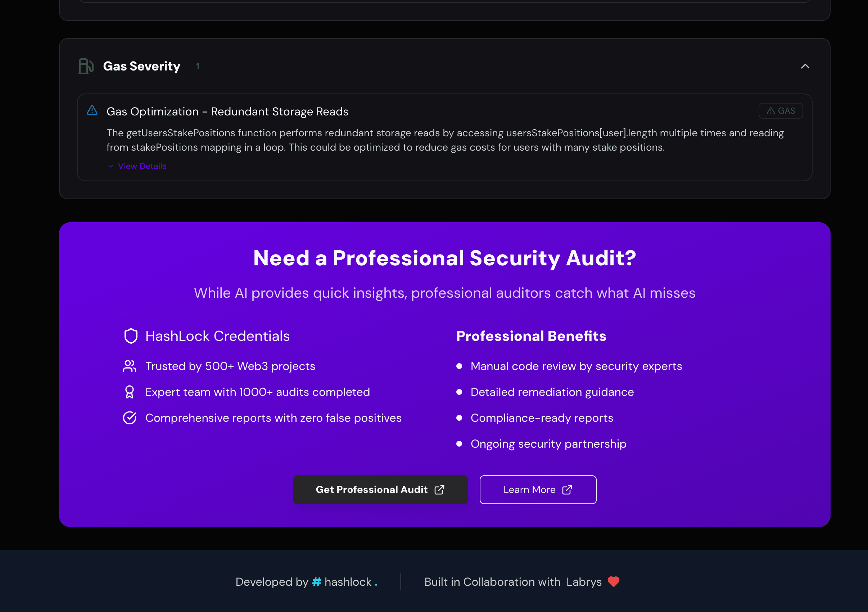868x612 pixels.
Task: Click the shield icon beside HashLock Credentials
Action: point(131,336)
